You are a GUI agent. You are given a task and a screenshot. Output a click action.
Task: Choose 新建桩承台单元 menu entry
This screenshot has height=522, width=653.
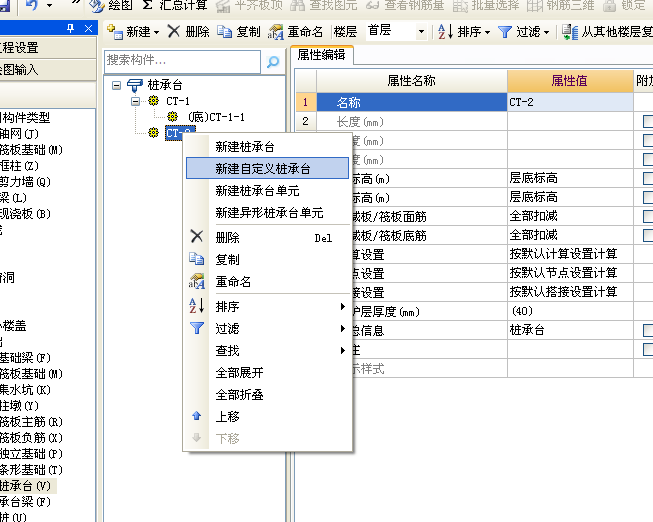tap(267, 190)
